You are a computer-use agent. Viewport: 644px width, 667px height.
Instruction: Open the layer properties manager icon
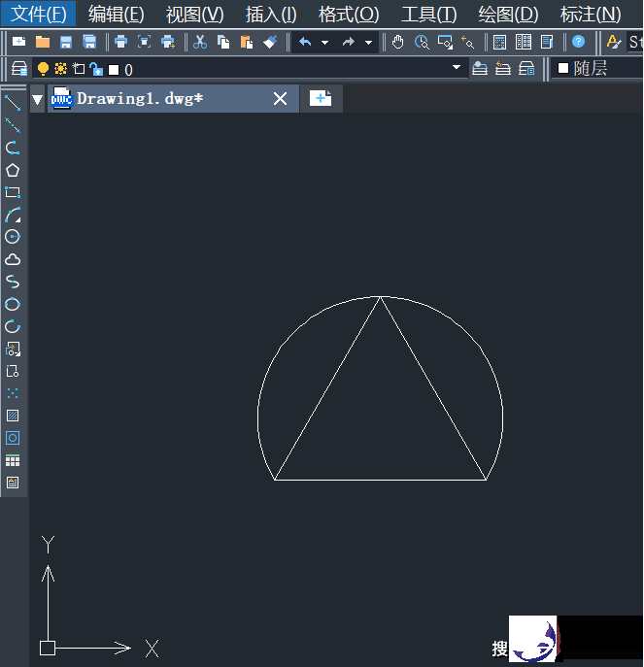tap(19, 69)
